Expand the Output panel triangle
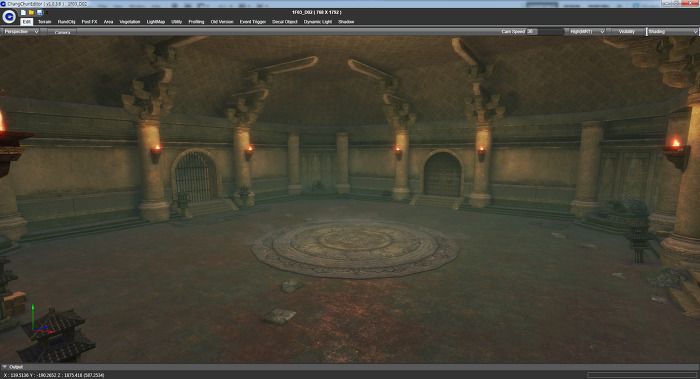Viewport: 700px width, 379px height. click(4, 367)
